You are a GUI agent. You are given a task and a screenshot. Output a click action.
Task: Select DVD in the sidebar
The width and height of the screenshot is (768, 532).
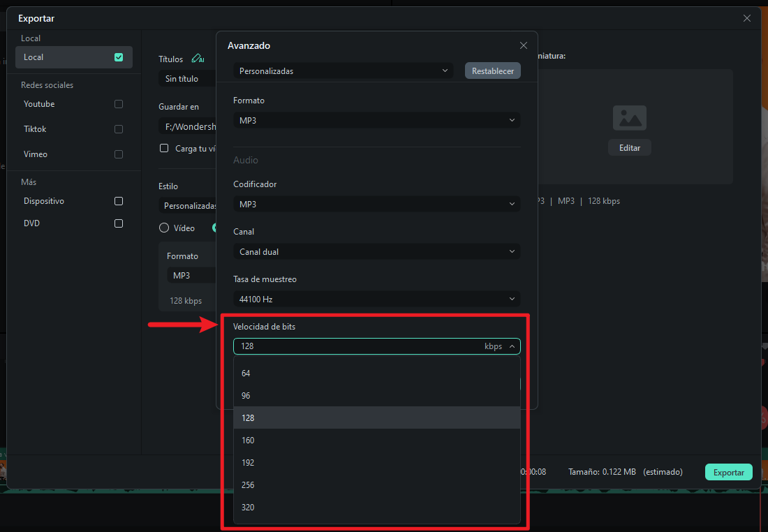click(32, 223)
